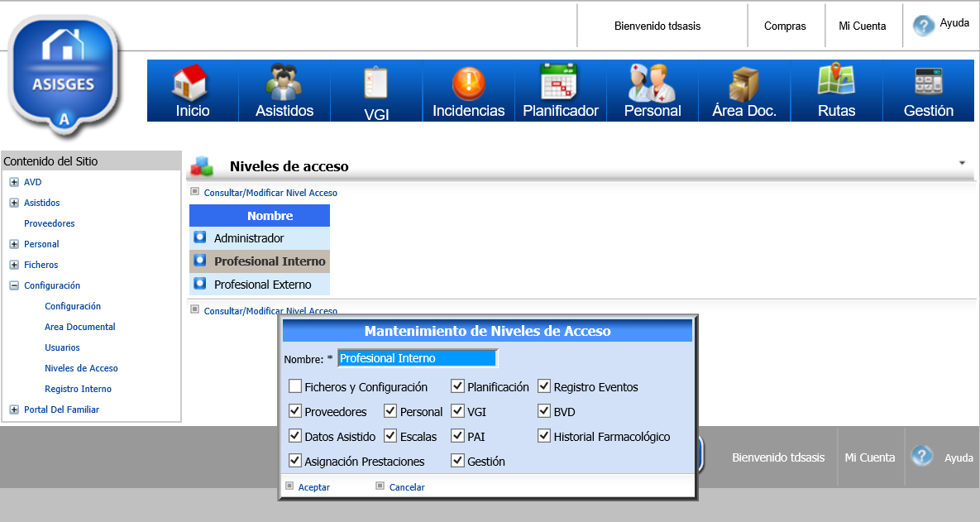Open the Rutas map icon
980x522 pixels.
point(836,81)
